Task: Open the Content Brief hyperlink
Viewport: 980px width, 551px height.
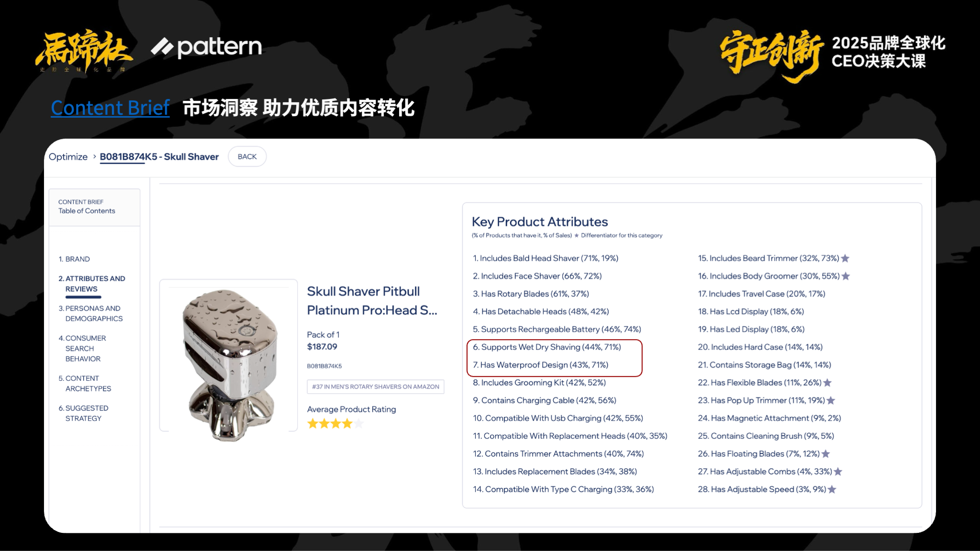Action: 110,108
